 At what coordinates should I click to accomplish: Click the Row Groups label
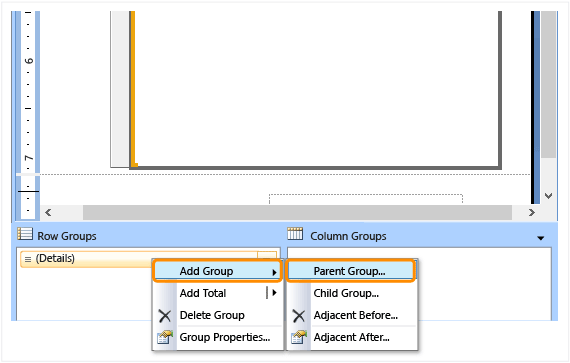tap(67, 236)
